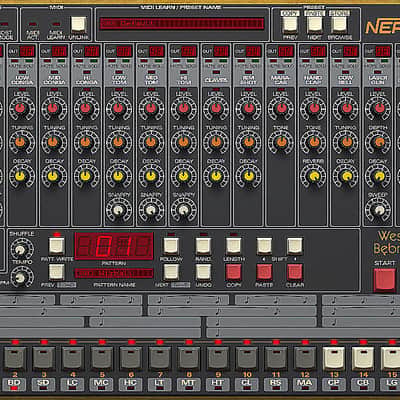Open the MID CONGA output selector

pyautogui.click(x=60, y=51)
